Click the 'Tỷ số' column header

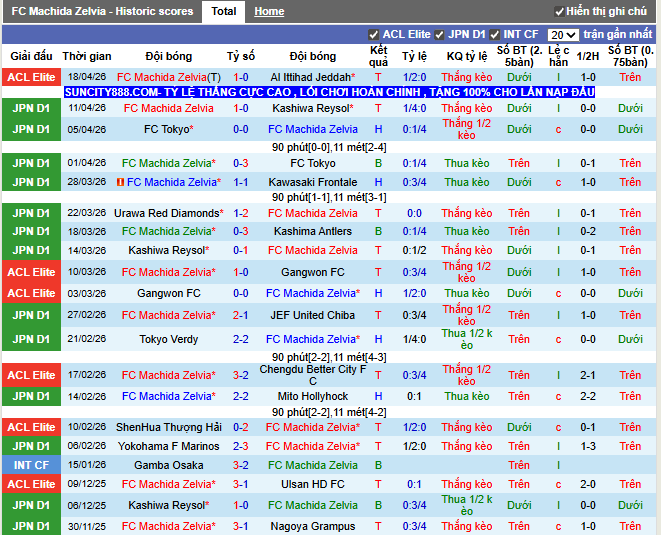(x=241, y=56)
